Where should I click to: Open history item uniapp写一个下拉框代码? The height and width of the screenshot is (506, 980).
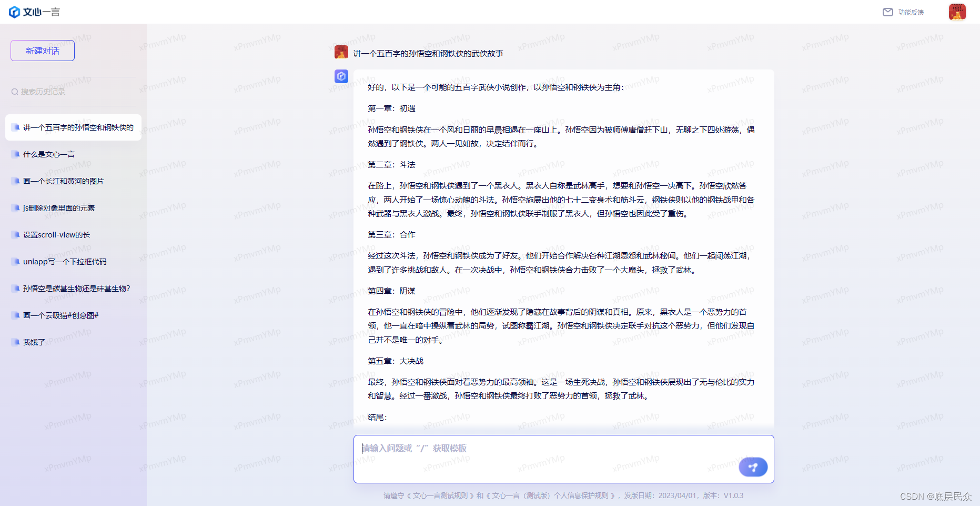pos(73,262)
